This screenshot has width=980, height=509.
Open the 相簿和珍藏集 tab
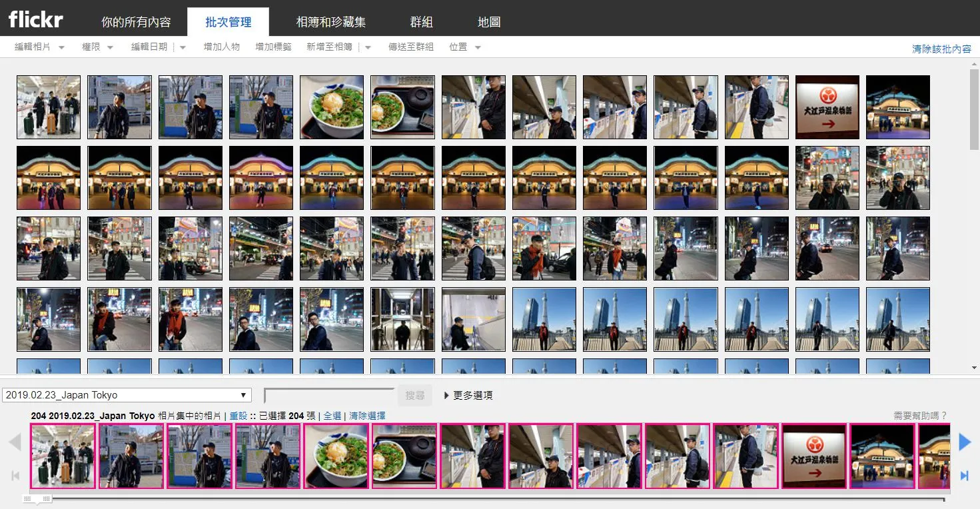[331, 22]
